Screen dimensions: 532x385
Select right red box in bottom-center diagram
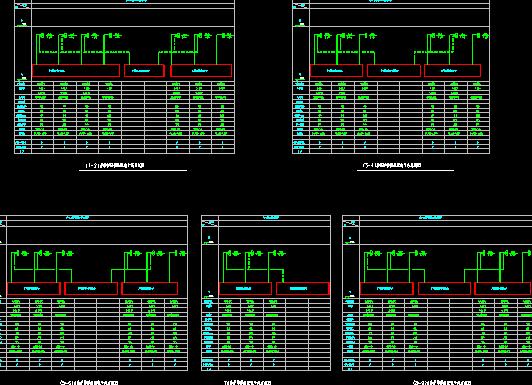302,289
